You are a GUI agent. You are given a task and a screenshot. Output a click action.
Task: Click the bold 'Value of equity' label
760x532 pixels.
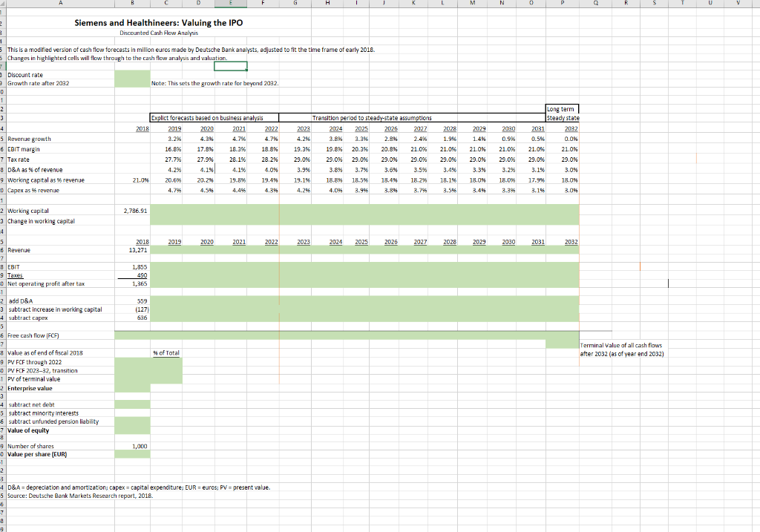click(x=28, y=430)
